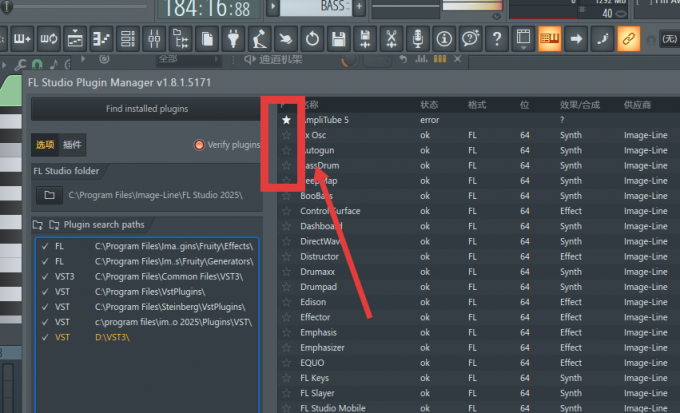
Task: Toggle the Verify plugins radio button
Action: click(199, 145)
